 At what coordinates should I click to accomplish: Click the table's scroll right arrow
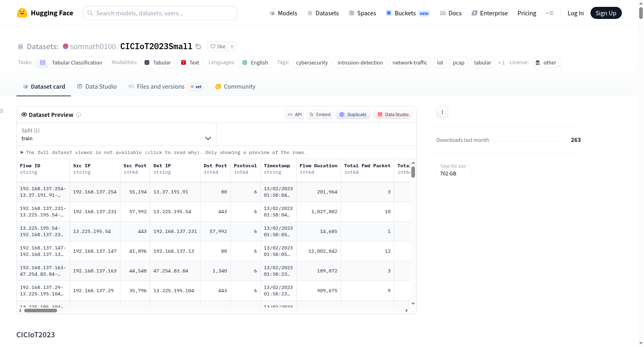pos(407,310)
